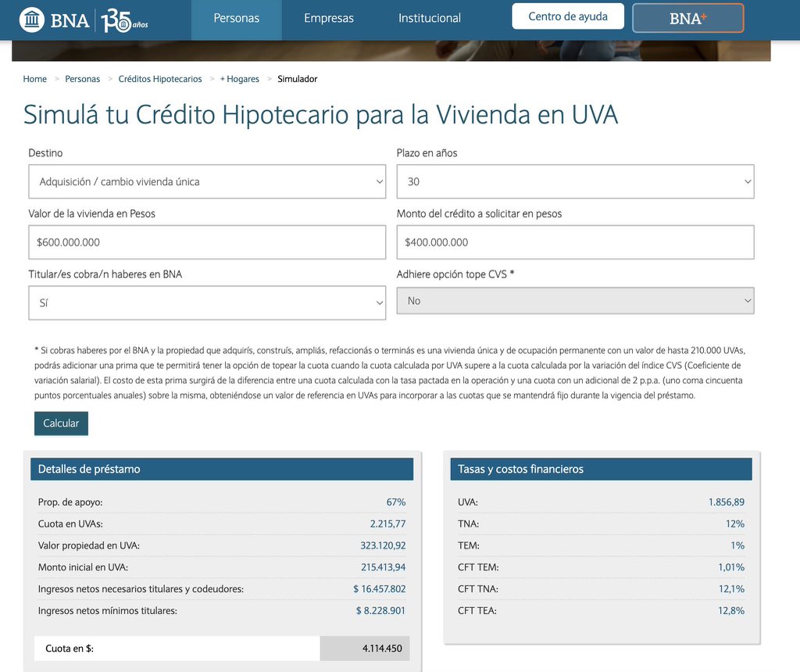
Task: Click Valor propiedad en UVA value 323.120,92
Action: pyautogui.click(x=383, y=545)
